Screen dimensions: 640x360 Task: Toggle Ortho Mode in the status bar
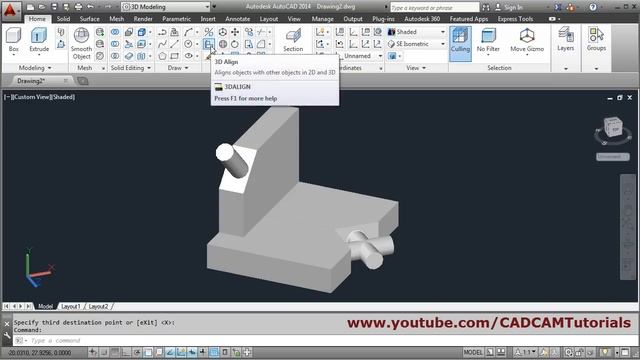coord(126,352)
